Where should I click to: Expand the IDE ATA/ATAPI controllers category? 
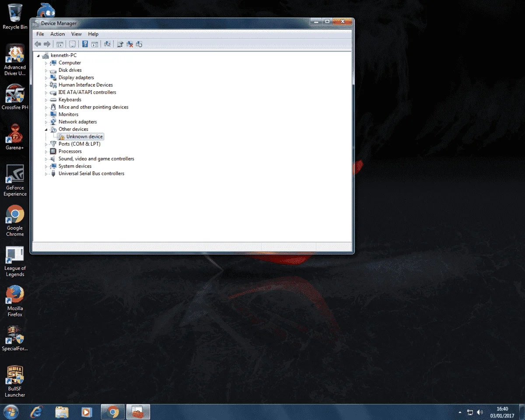46,93
